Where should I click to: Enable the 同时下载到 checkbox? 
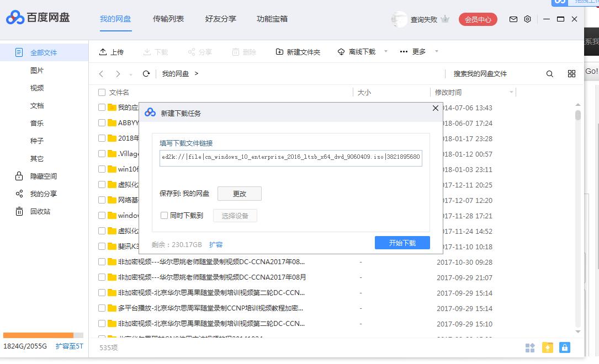tap(164, 215)
